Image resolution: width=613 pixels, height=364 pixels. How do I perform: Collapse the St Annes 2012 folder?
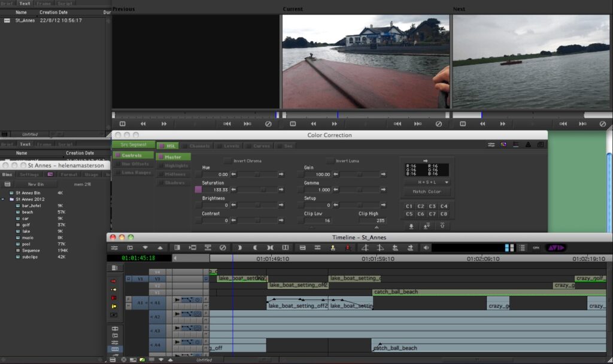click(4, 199)
